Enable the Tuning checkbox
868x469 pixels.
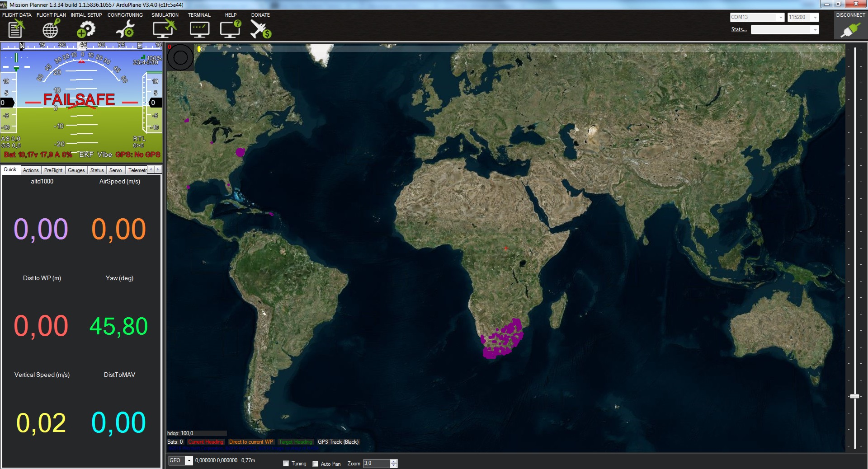[x=286, y=463]
